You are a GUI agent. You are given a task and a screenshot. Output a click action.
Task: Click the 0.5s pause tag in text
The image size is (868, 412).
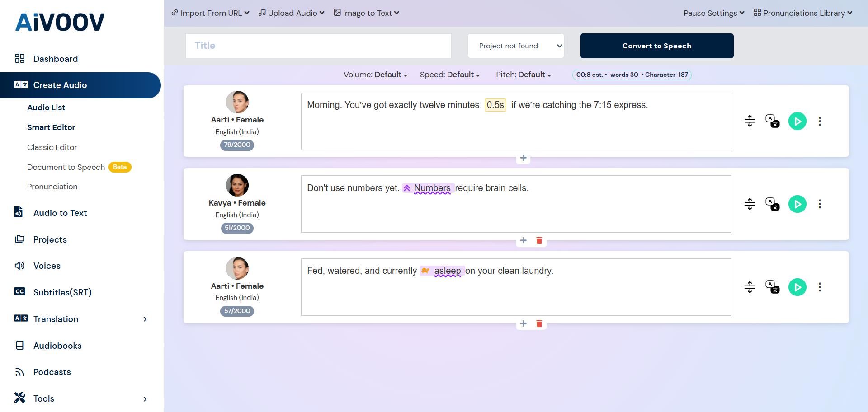click(x=495, y=105)
